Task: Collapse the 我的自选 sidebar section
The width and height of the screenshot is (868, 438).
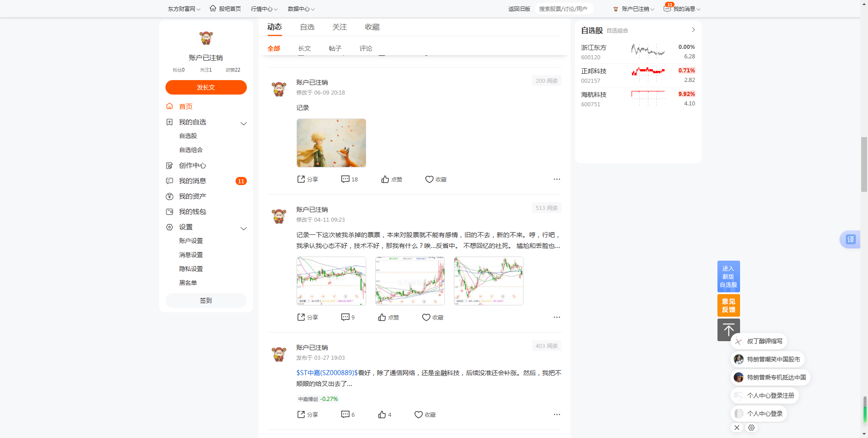Action: 244,124
